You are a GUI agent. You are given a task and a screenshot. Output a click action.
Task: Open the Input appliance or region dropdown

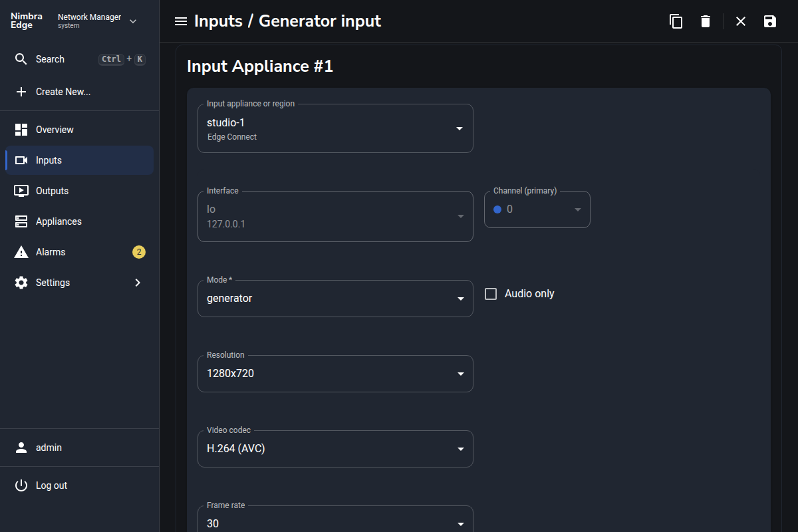pyautogui.click(x=335, y=128)
